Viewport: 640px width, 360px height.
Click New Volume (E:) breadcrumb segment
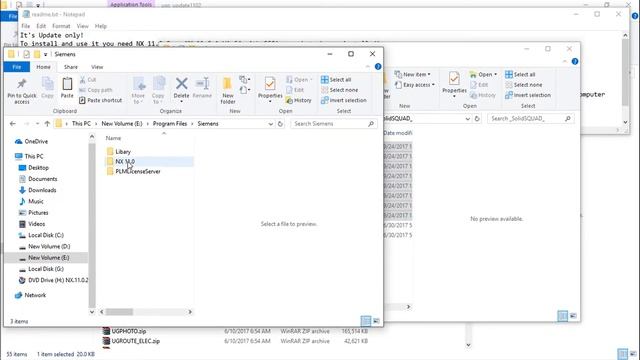122,124
